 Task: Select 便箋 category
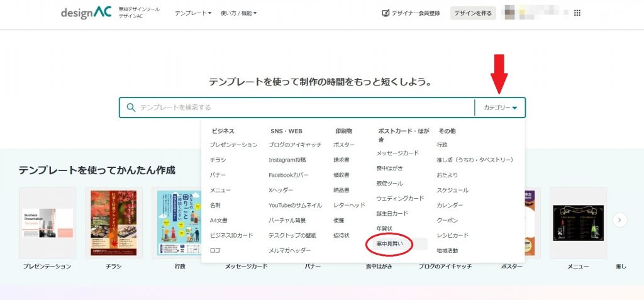(339, 220)
